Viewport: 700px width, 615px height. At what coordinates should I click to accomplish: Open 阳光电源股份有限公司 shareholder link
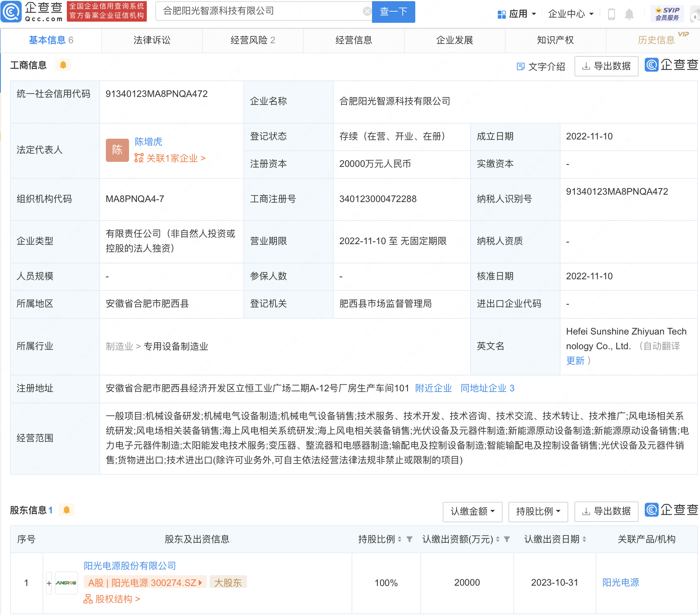(x=130, y=566)
